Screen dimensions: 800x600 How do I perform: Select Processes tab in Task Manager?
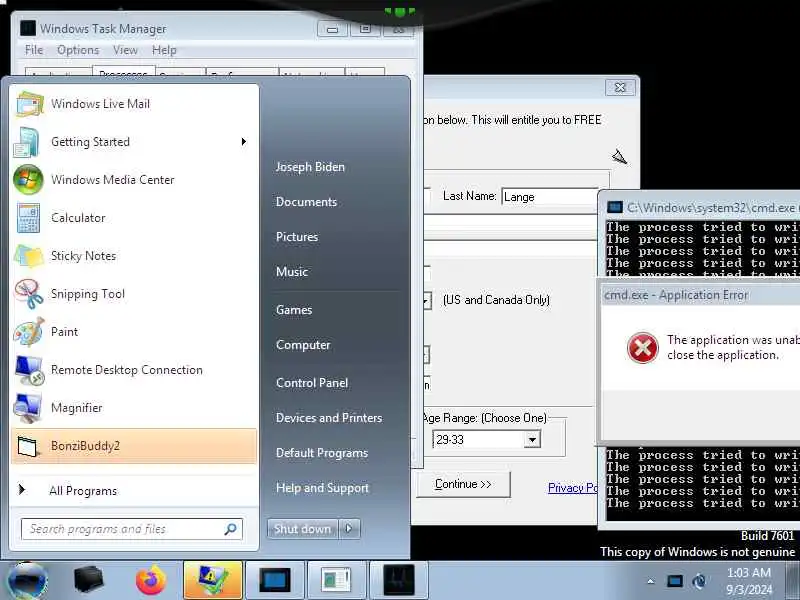click(x=123, y=72)
